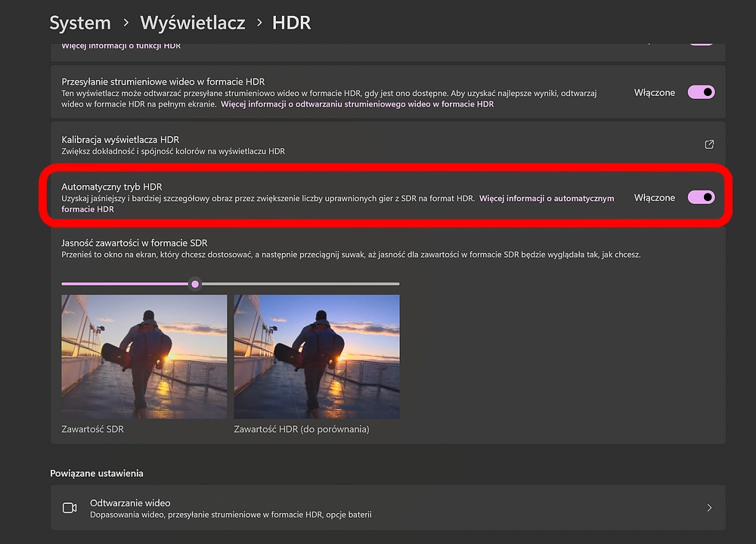Open the external link icon for HDR calibration
The width and height of the screenshot is (756, 544).
(709, 144)
